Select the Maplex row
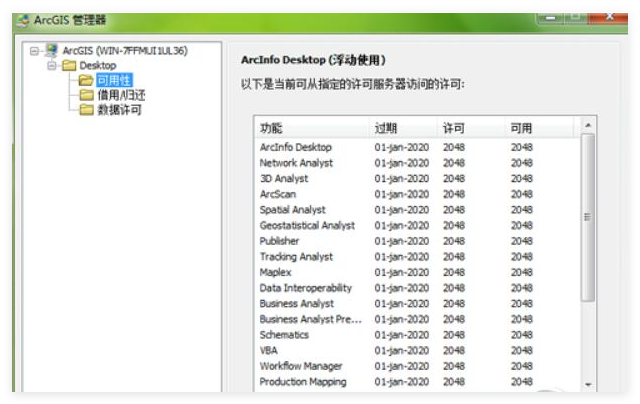The image size is (640, 404). click(416, 272)
